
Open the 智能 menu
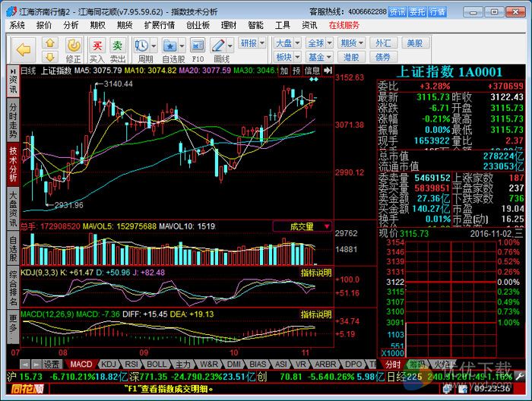tap(255, 25)
